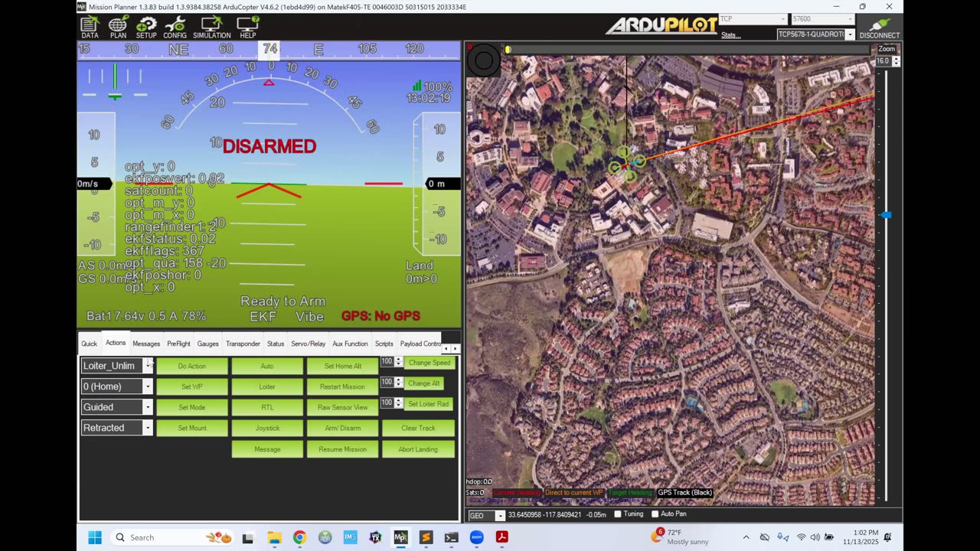This screenshot has height=551, width=980.
Task: Click the RTL button
Action: click(x=267, y=407)
